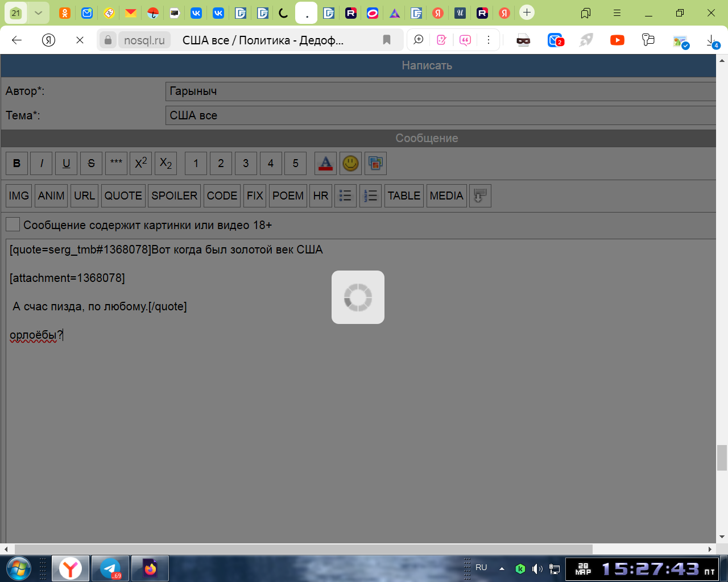Show hidden system tray icons
The width and height of the screenshot is (728, 582).
click(x=502, y=568)
